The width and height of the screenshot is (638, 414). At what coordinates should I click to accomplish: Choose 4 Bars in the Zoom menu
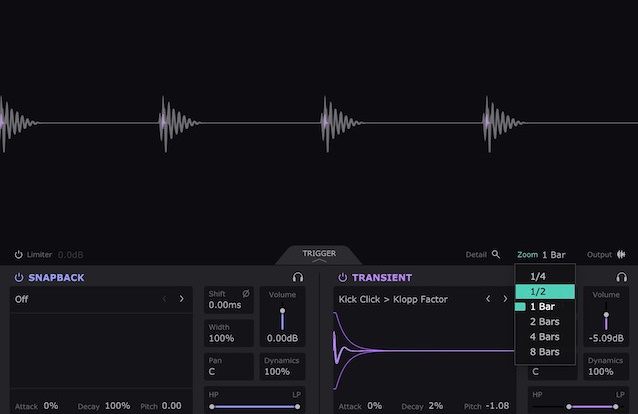(x=544, y=337)
